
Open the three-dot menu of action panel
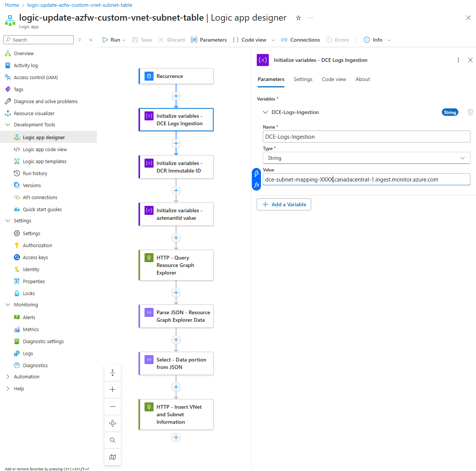(x=458, y=60)
